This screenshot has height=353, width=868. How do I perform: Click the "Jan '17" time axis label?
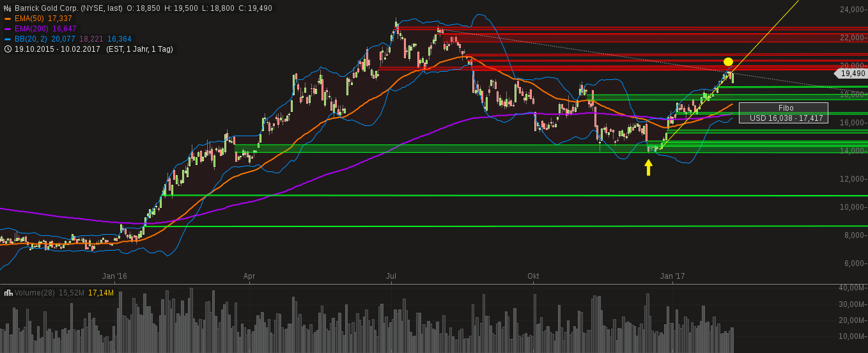pos(672,276)
